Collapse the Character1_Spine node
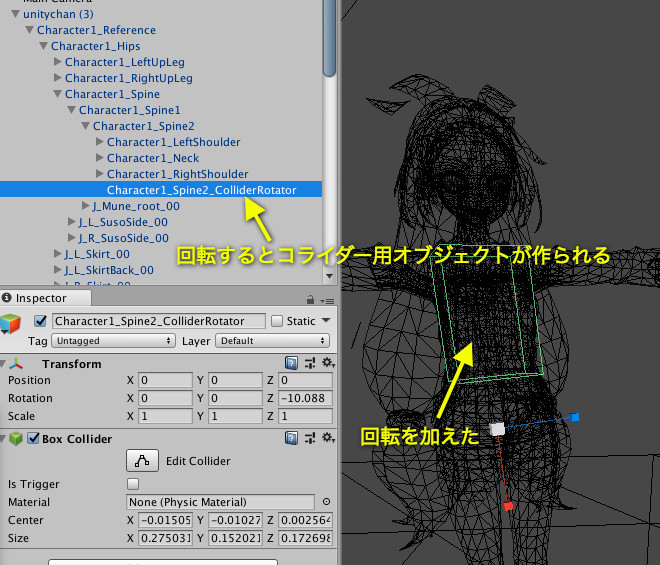Image resolution: width=660 pixels, height=565 pixels. pyautogui.click(x=58, y=94)
